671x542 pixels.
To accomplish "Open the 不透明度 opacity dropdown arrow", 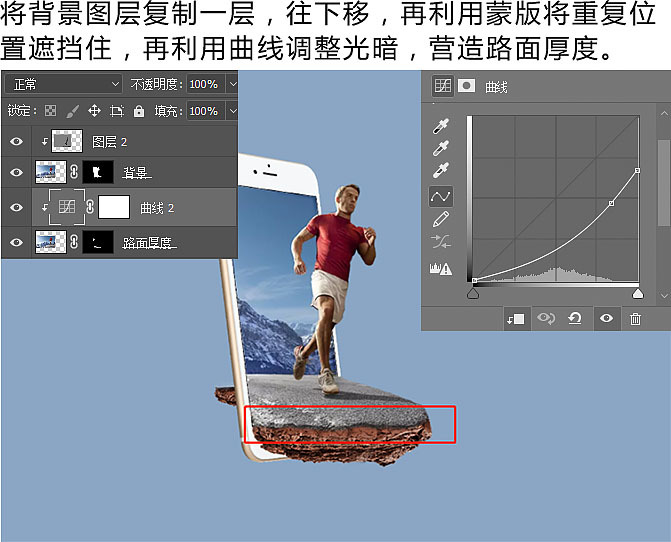I will point(232,84).
